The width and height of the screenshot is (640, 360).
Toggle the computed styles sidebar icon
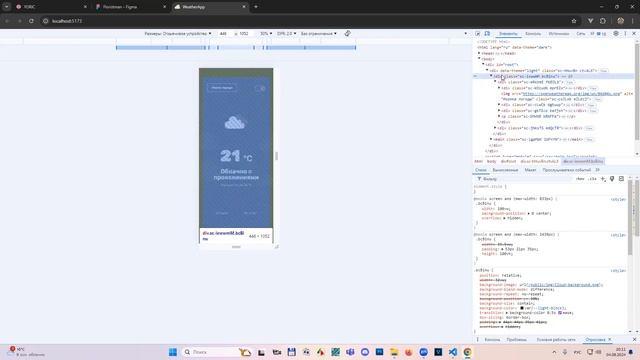(x=621, y=179)
